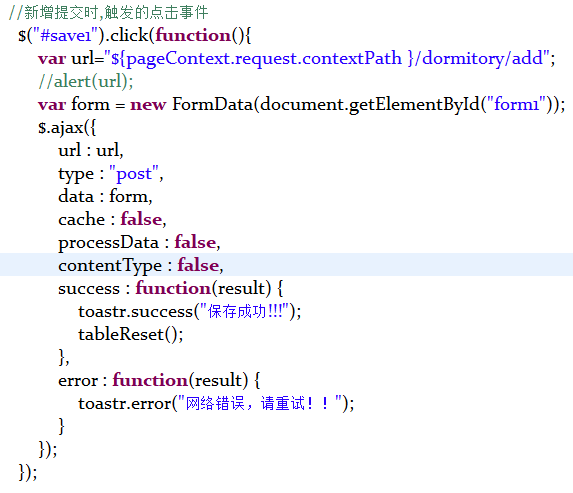Place cursor on "#save1" selector string
The image size is (573, 493).
click(66, 35)
